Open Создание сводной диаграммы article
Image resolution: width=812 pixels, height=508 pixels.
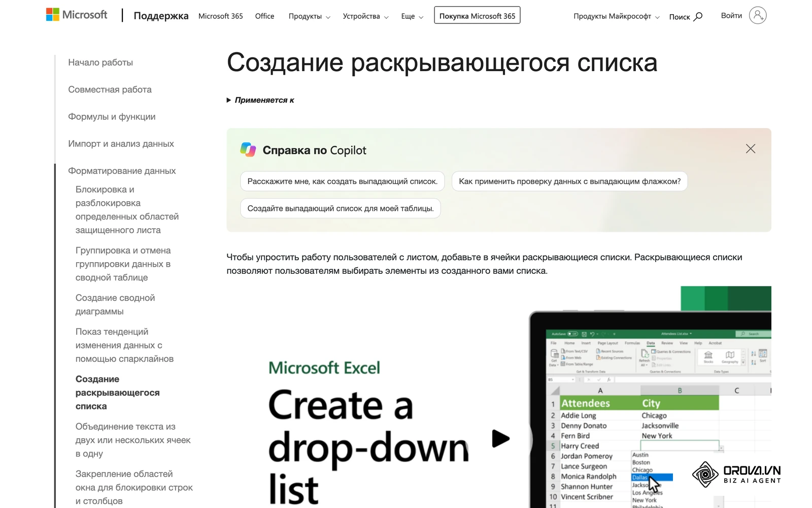pos(115,304)
